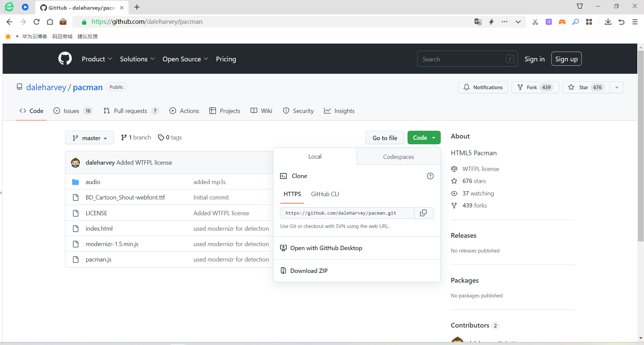This screenshot has height=345, width=644.
Task: Click the undo close-tab icon
Action: [622, 22]
